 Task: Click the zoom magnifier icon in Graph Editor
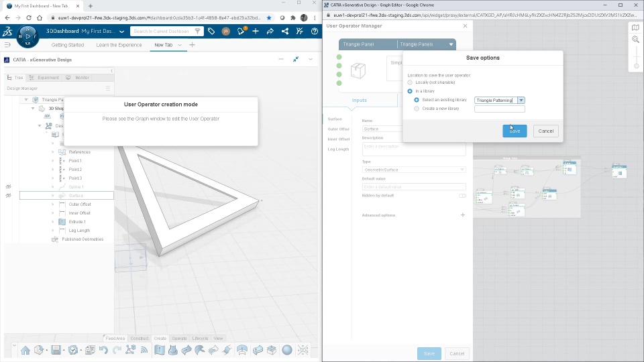click(635, 40)
